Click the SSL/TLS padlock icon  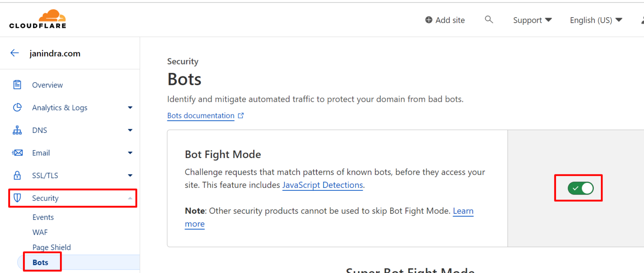[17, 175]
